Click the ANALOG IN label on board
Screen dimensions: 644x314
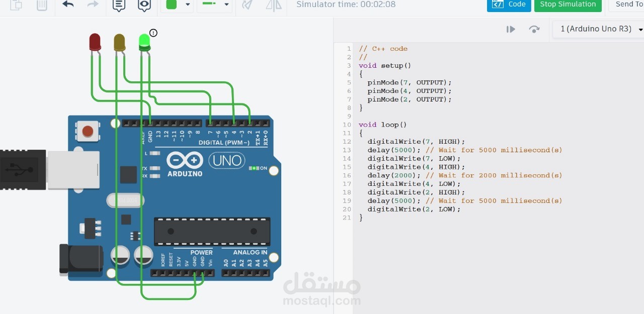coord(250,252)
